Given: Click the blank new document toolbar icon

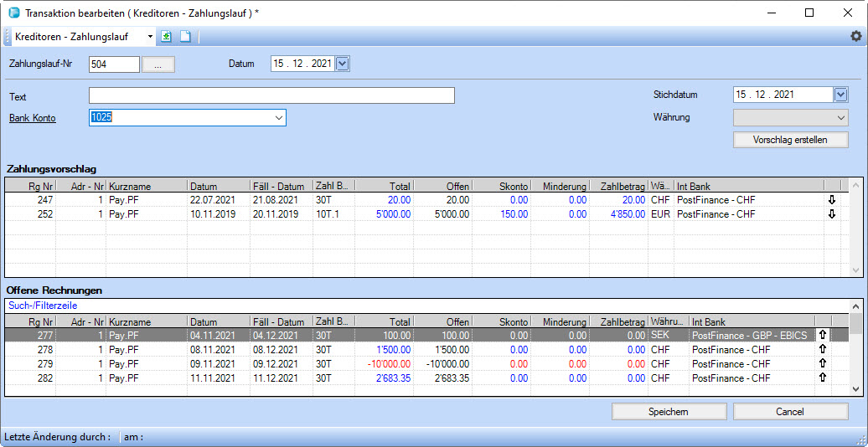Looking at the screenshot, I should coord(185,36).
